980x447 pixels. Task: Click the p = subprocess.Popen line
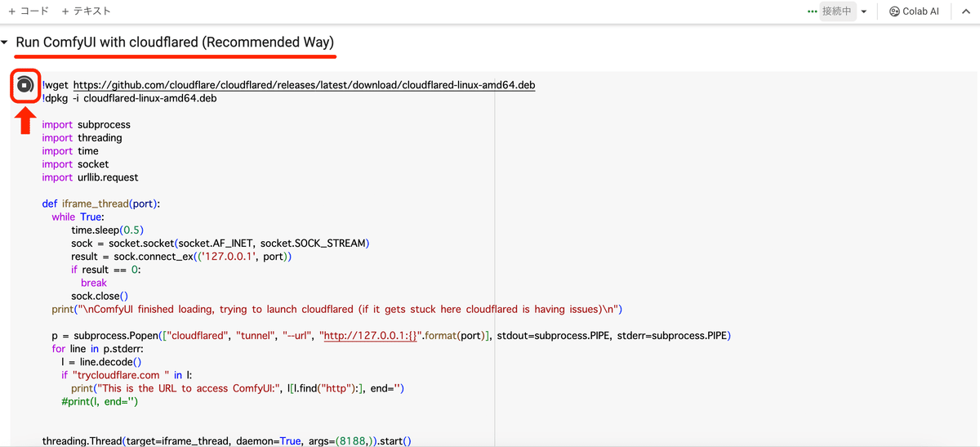coord(390,335)
